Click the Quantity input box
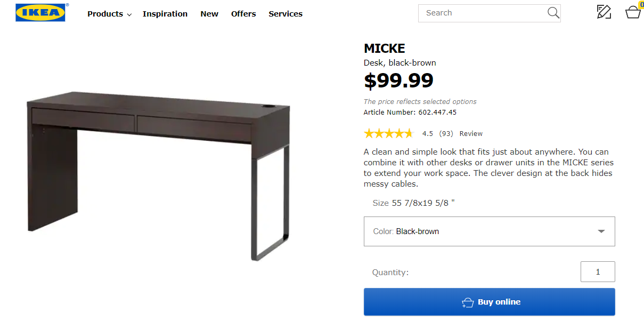The width and height of the screenshot is (644, 321). 598,272
